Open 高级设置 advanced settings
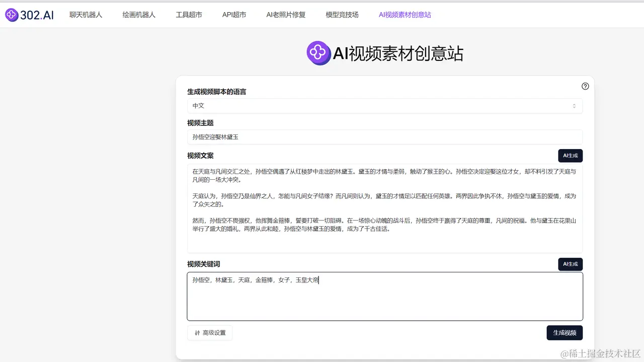The image size is (644, 362). pos(210,333)
